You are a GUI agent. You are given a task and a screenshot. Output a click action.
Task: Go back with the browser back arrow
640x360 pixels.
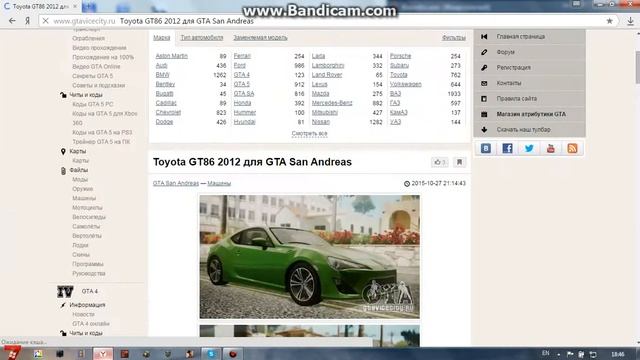(12, 21)
